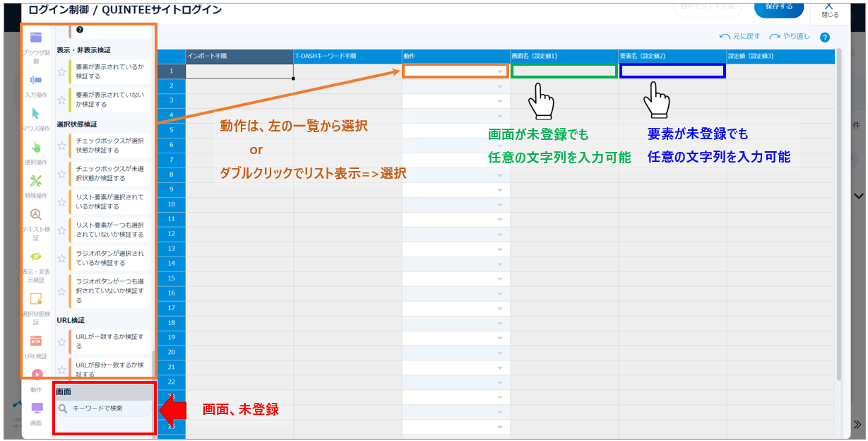The width and height of the screenshot is (868, 441).
Task: Open the 表示・非表示検証 eye icon
Action: (36, 256)
